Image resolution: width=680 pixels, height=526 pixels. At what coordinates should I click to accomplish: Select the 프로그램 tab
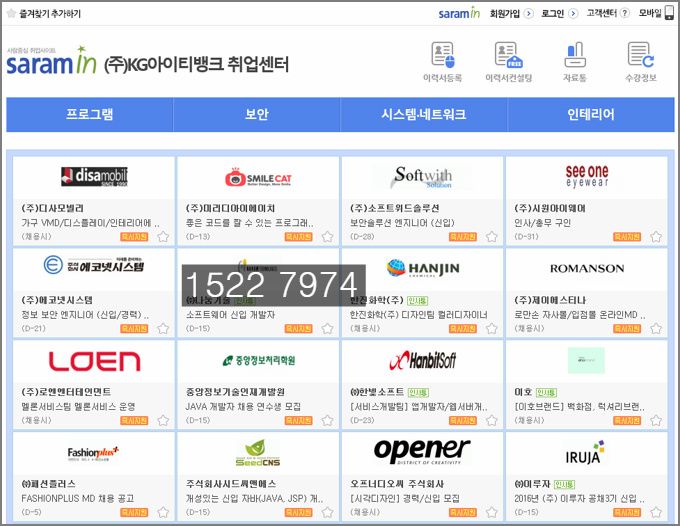[x=90, y=114]
